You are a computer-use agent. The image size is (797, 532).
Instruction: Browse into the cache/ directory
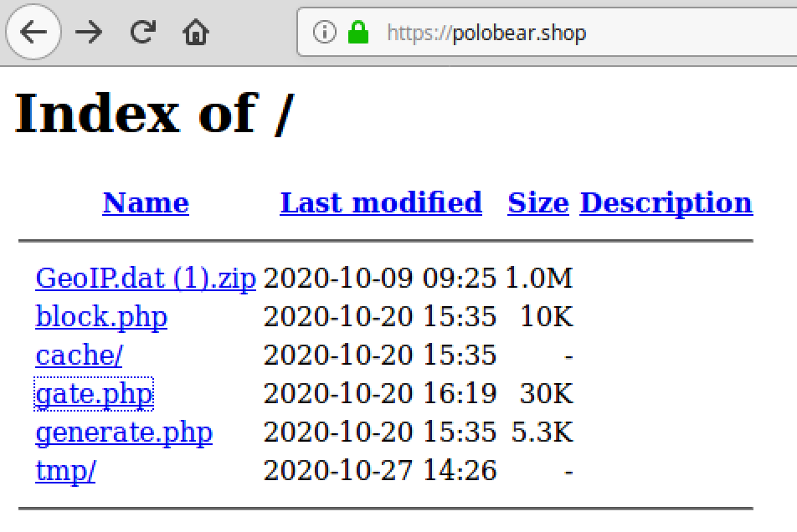79,355
